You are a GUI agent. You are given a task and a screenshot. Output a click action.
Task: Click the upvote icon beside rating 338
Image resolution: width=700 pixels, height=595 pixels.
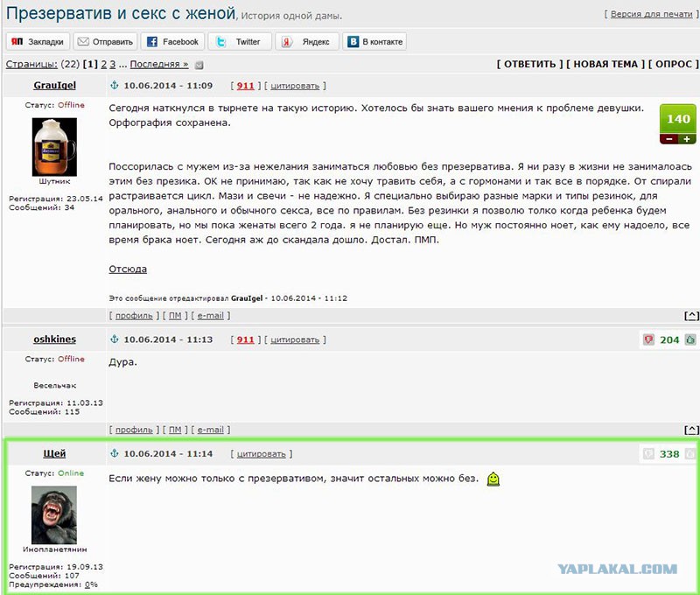point(690,454)
